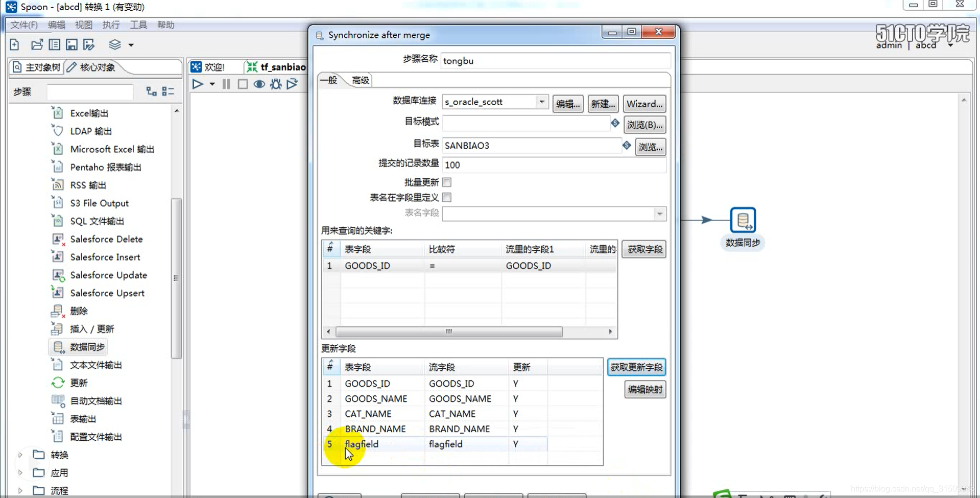This screenshot has height=498, width=980.
Task: Click the 数据同步 node on canvas
Action: click(743, 220)
